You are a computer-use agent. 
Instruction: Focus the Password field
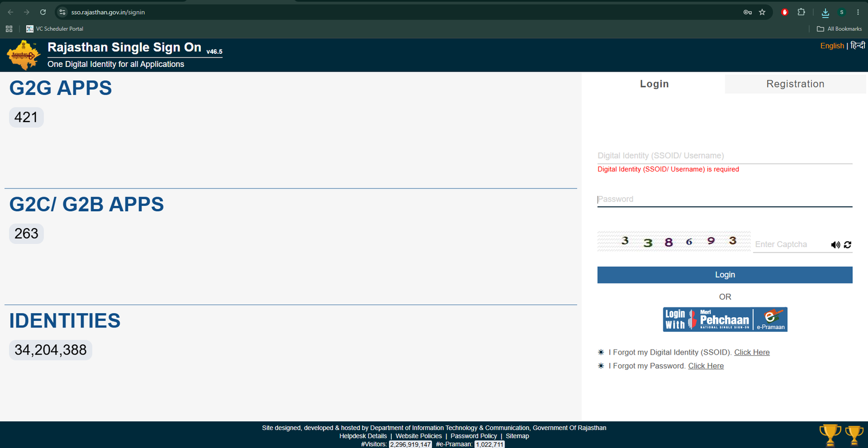[x=725, y=199]
